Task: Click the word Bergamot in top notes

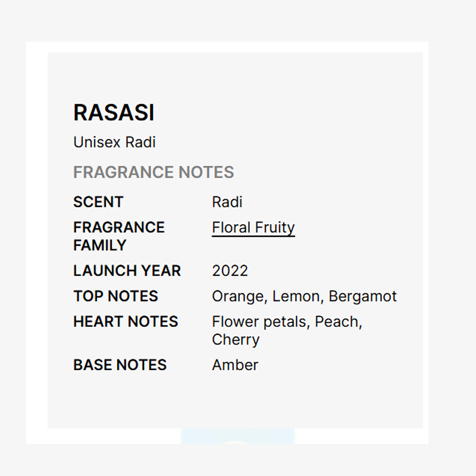Action: click(x=362, y=296)
